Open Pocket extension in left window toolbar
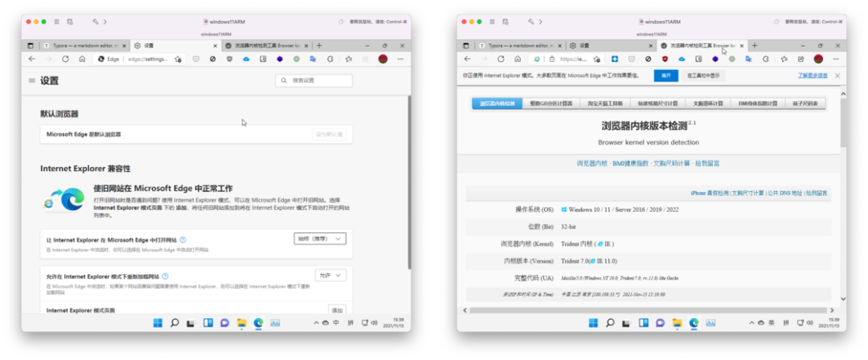The height and width of the screenshot is (360, 868). pos(196,59)
